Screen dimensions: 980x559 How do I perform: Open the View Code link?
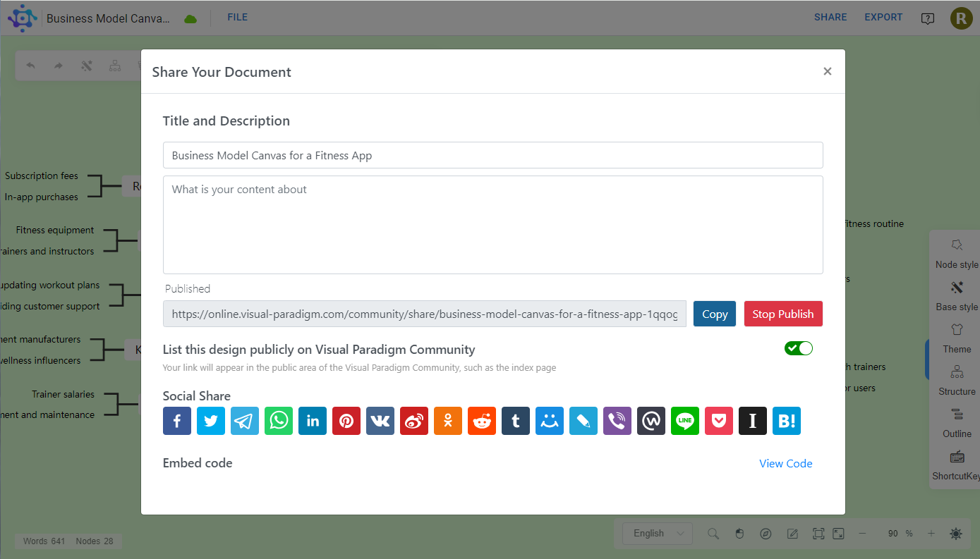(785, 463)
